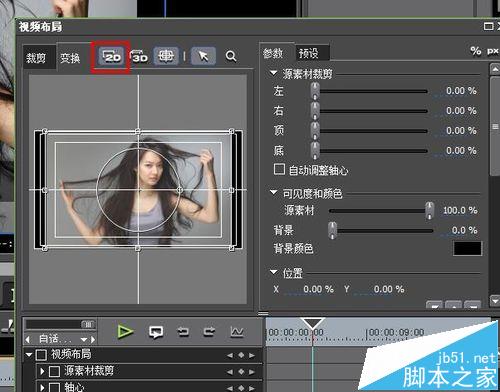
Task: Toggle loop playback icon
Action: [x=156, y=332]
